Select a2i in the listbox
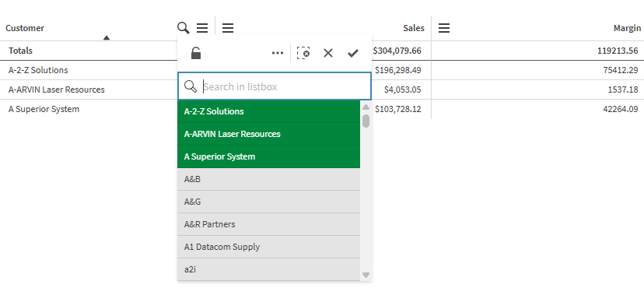Viewport: 644px width, 288px height. pyautogui.click(x=268, y=269)
